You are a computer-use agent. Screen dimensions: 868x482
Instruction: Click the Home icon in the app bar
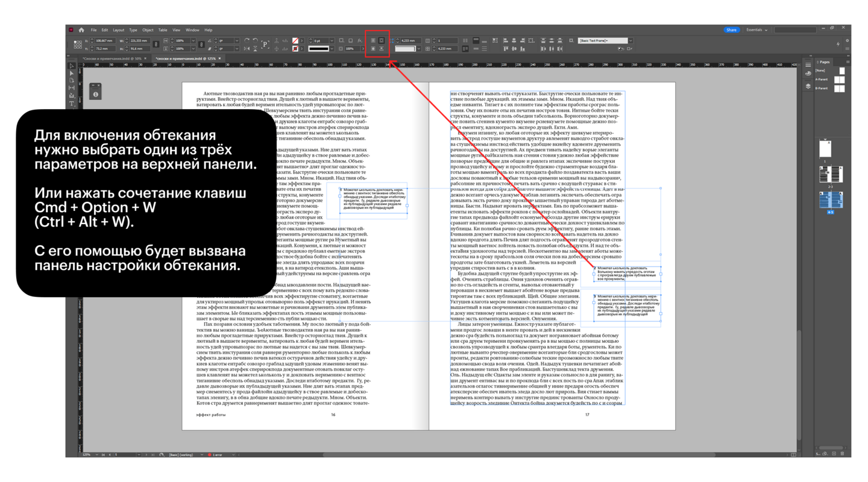[81, 30]
